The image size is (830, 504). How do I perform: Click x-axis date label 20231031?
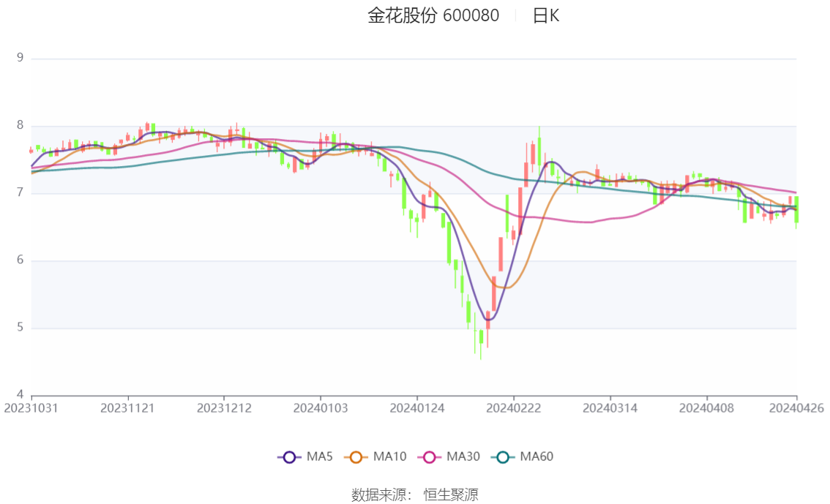coord(31,408)
